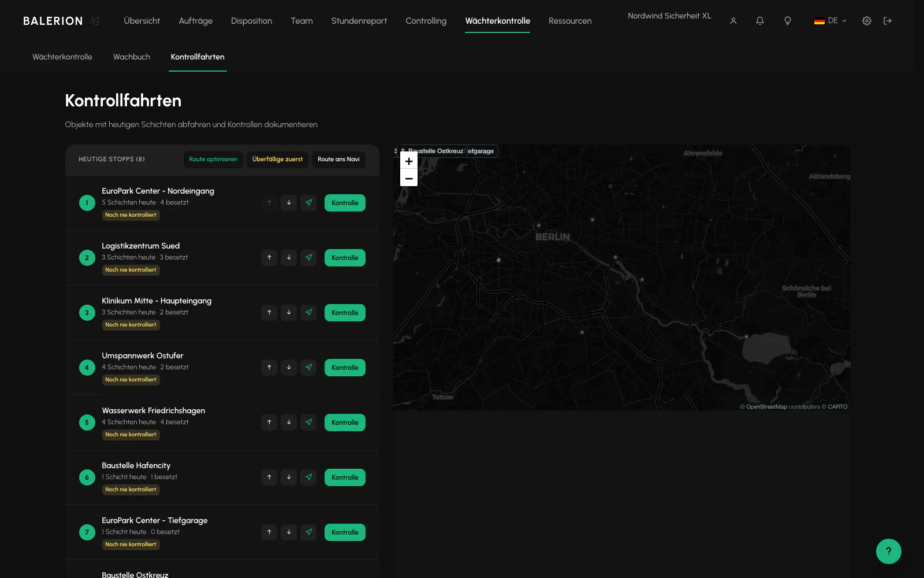Click the CARTO attribution link

(837, 407)
